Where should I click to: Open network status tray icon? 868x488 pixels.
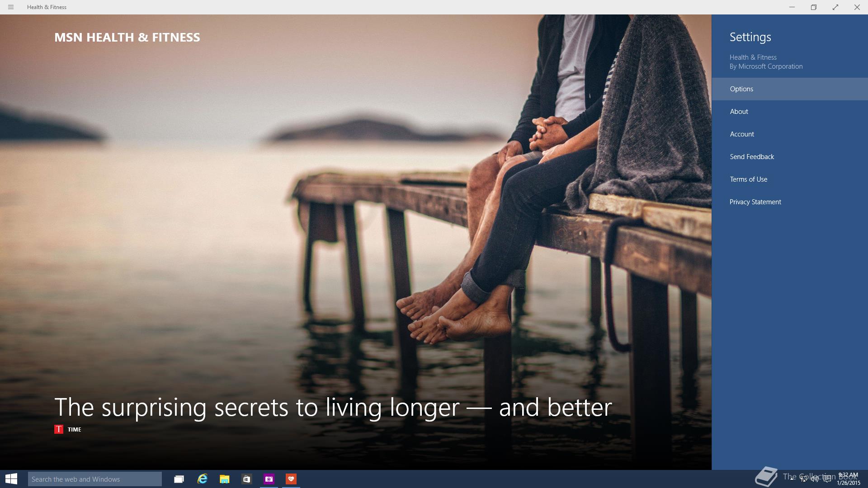pyautogui.click(x=804, y=479)
